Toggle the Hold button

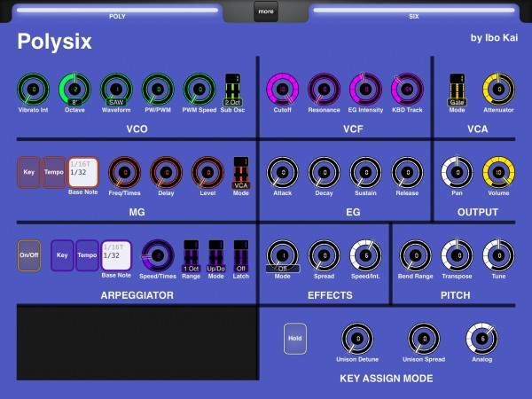click(x=295, y=339)
